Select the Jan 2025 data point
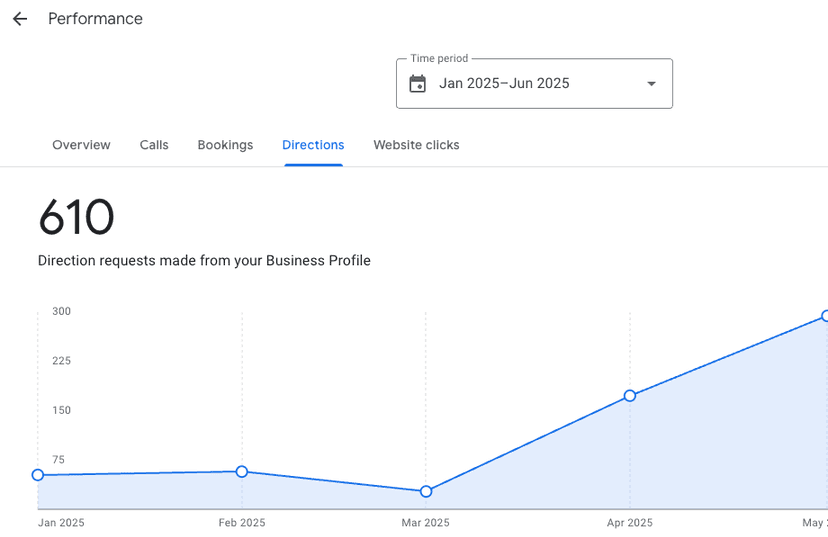This screenshot has height=537, width=828. click(x=37, y=475)
